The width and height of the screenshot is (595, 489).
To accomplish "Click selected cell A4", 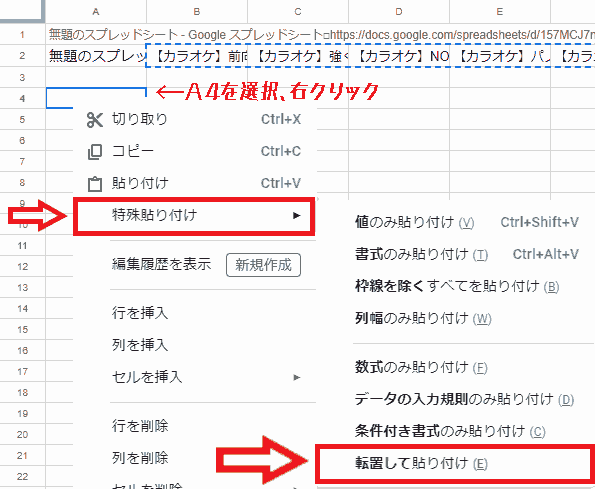I will [x=96, y=98].
